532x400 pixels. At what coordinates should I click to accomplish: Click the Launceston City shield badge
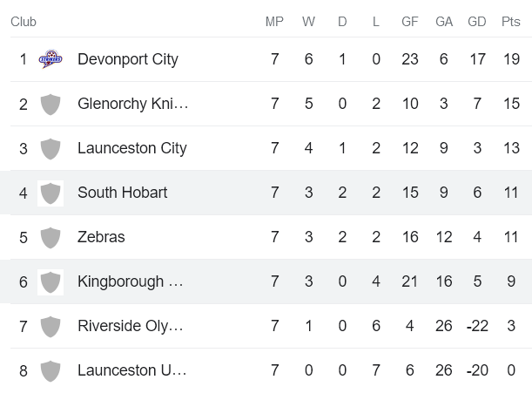coord(51,149)
